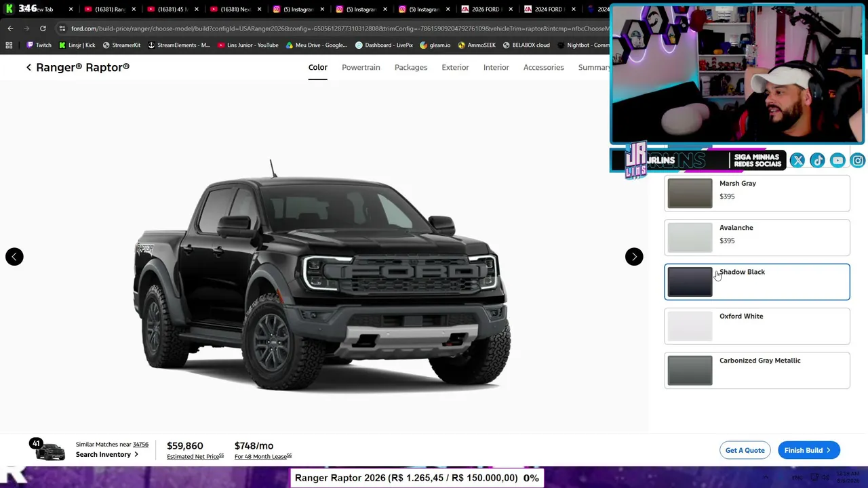Open the Exterior step tab
Image resolution: width=868 pixels, height=488 pixels.
click(455, 67)
